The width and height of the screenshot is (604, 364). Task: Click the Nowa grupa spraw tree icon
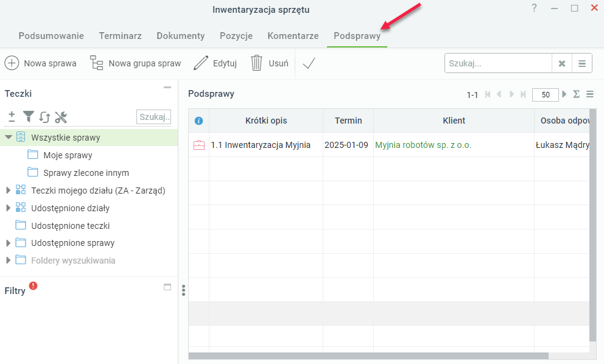[x=96, y=63]
